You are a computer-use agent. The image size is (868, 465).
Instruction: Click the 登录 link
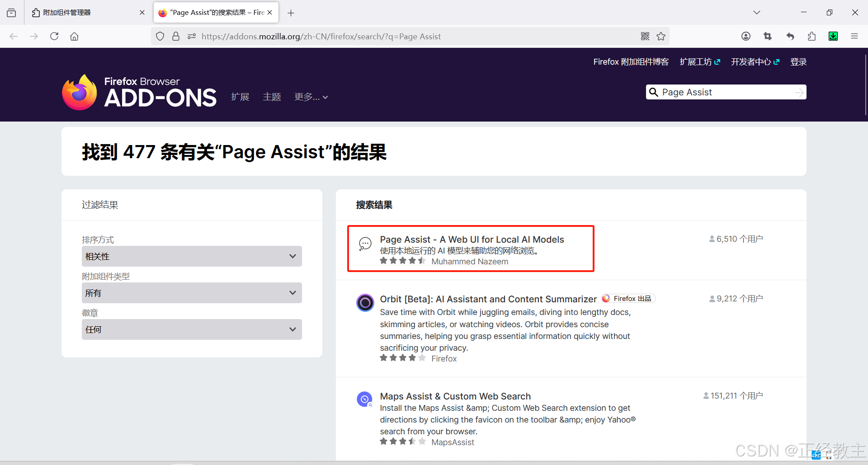(x=798, y=62)
